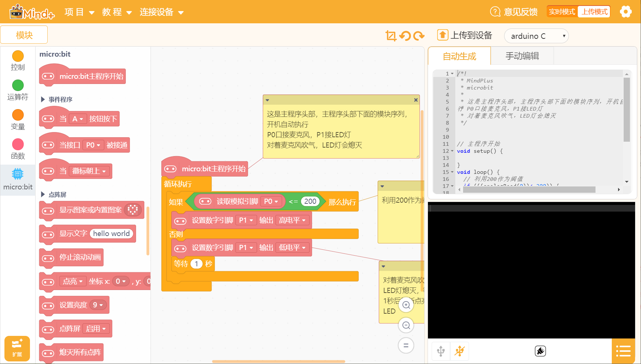Open the extensions panel at bottom left
The image size is (641, 364).
click(x=17, y=348)
